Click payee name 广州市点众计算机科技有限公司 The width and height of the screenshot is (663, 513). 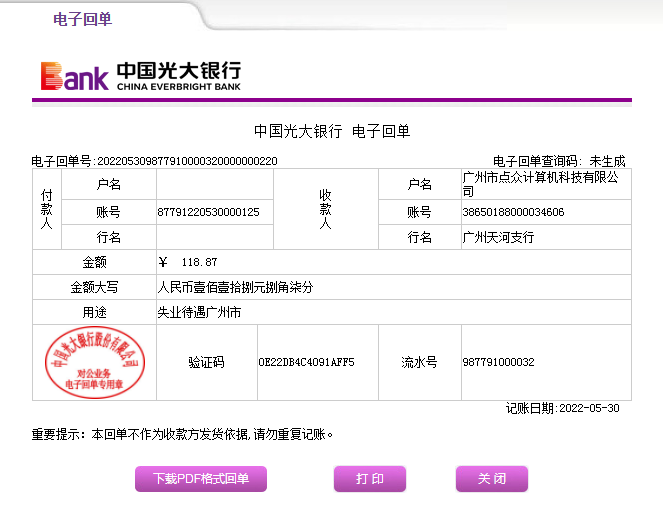[540, 184]
